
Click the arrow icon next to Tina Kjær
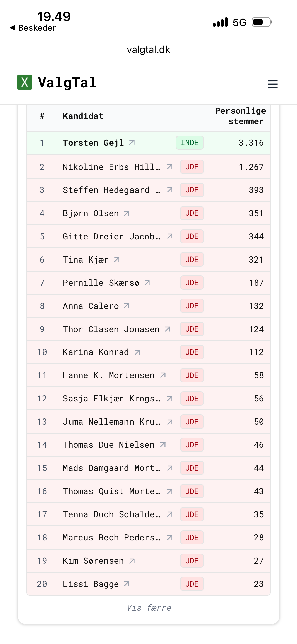point(117,260)
